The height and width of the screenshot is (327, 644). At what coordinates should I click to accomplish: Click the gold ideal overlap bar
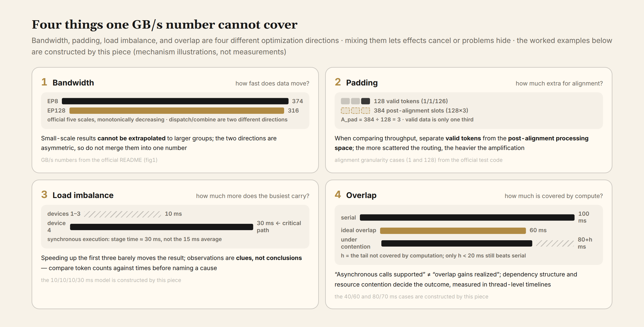453,230
